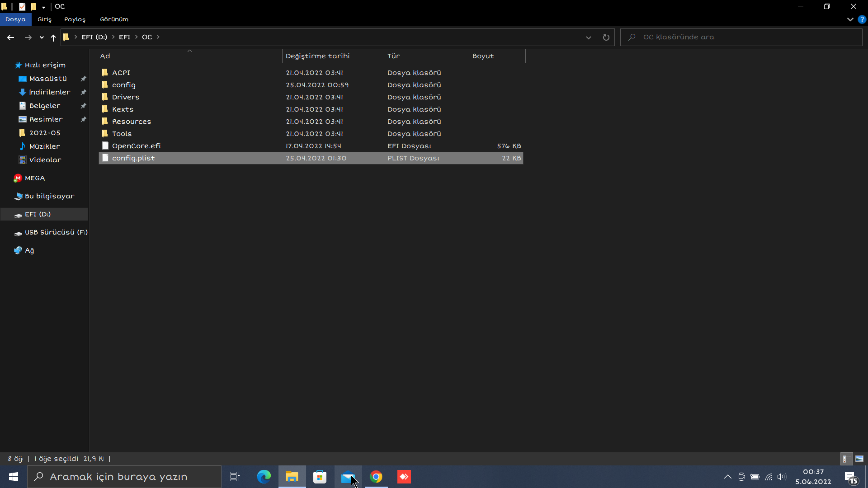This screenshot has height=488, width=868.
Task: Open the Kexts folder icon
Action: coord(105,109)
